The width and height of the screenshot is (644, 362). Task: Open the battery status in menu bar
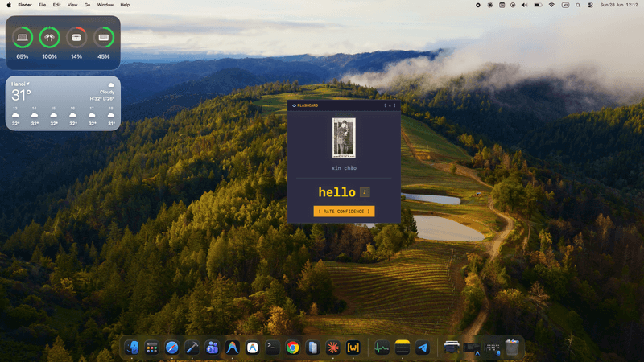538,5
